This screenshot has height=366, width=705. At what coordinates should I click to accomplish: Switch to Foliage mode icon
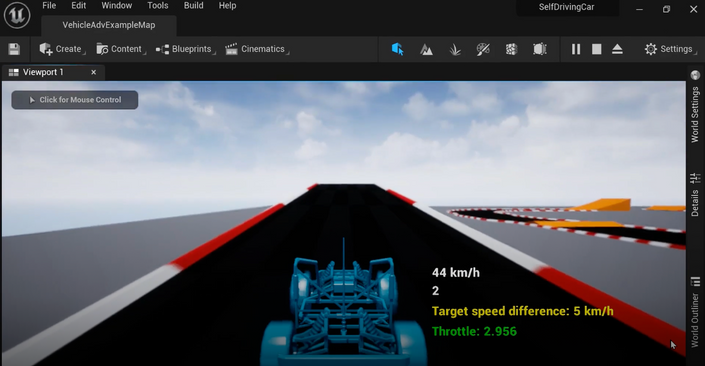455,49
